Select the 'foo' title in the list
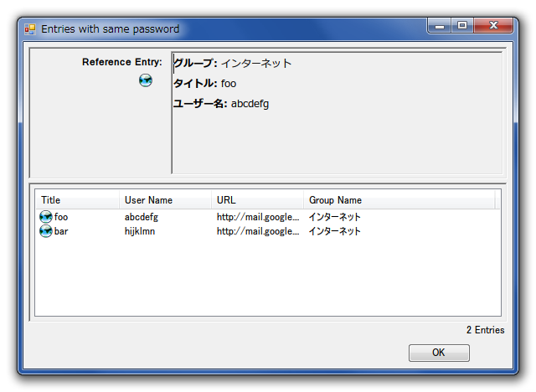Screen dimensions: 536x392 (61, 217)
